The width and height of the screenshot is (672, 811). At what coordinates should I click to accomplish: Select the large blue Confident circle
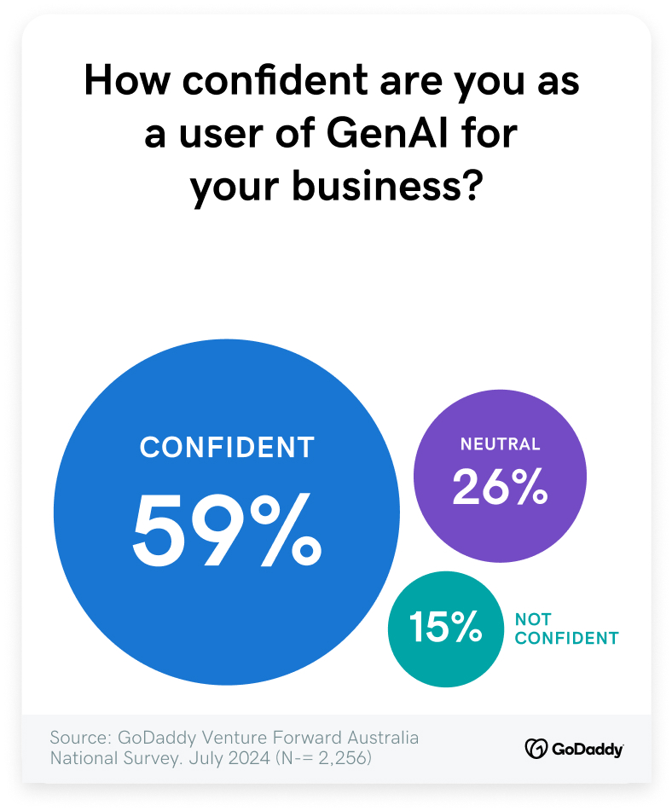coord(227,512)
